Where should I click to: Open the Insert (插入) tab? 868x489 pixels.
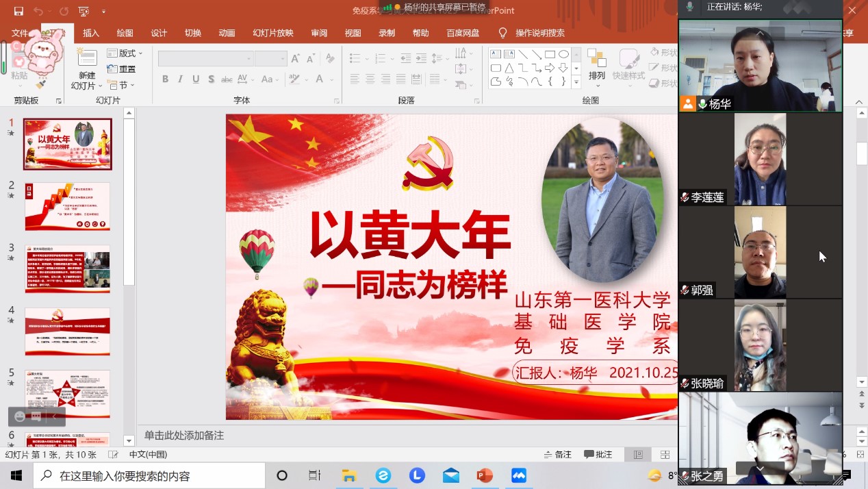(x=91, y=33)
